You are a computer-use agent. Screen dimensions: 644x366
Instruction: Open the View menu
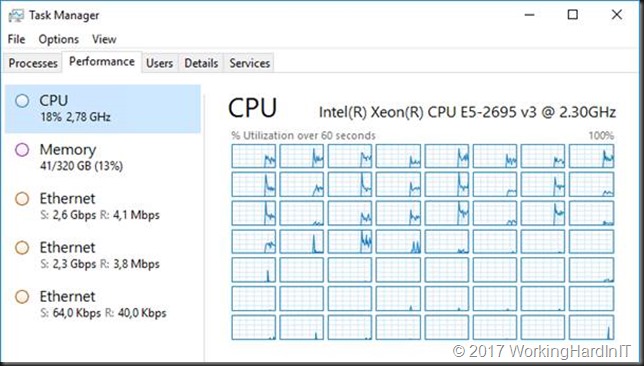point(104,39)
